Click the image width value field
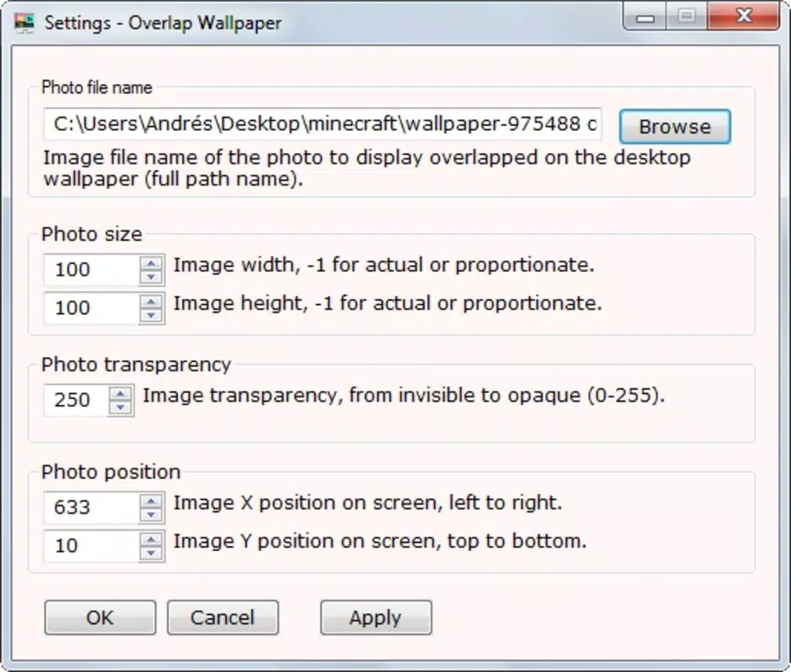The height and width of the screenshot is (672, 791). (91, 270)
